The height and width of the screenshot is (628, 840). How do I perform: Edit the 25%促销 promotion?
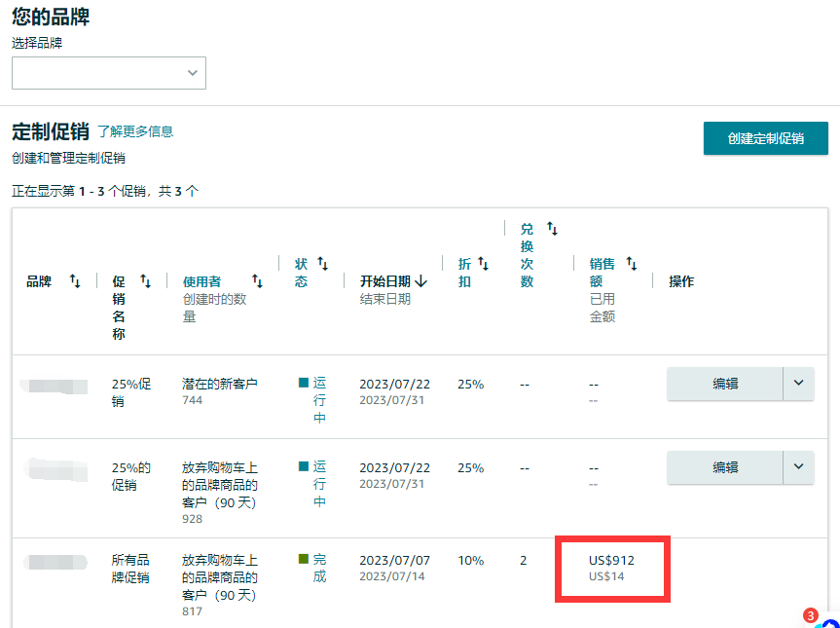click(725, 384)
